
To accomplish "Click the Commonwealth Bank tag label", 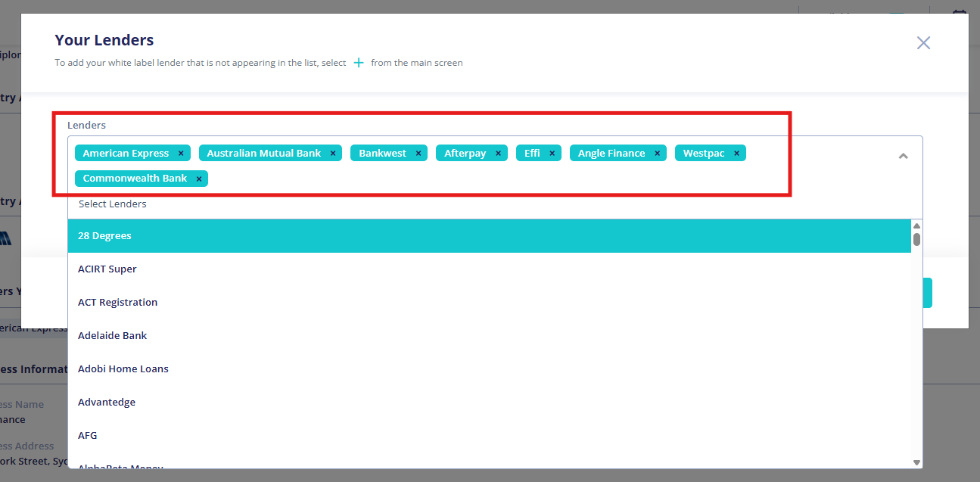I will [135, 179].
